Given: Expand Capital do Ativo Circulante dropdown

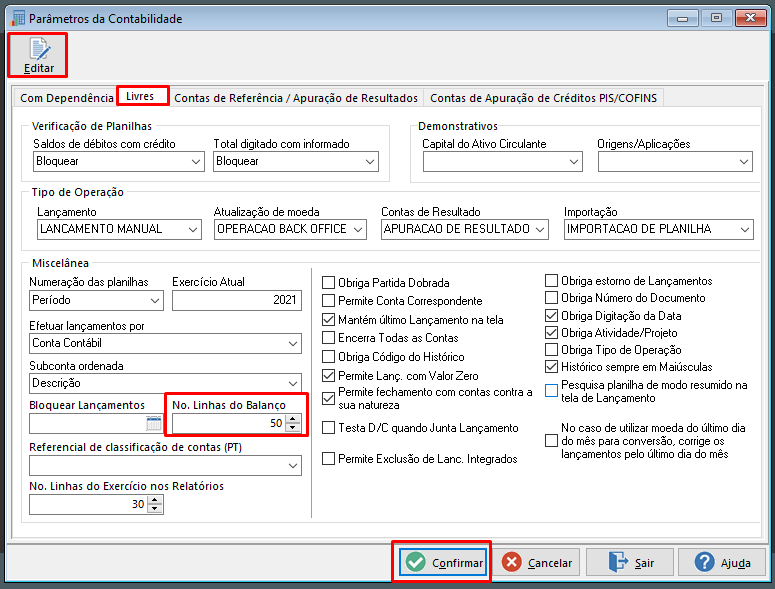Looking at the screenshot, I should 503,162.
